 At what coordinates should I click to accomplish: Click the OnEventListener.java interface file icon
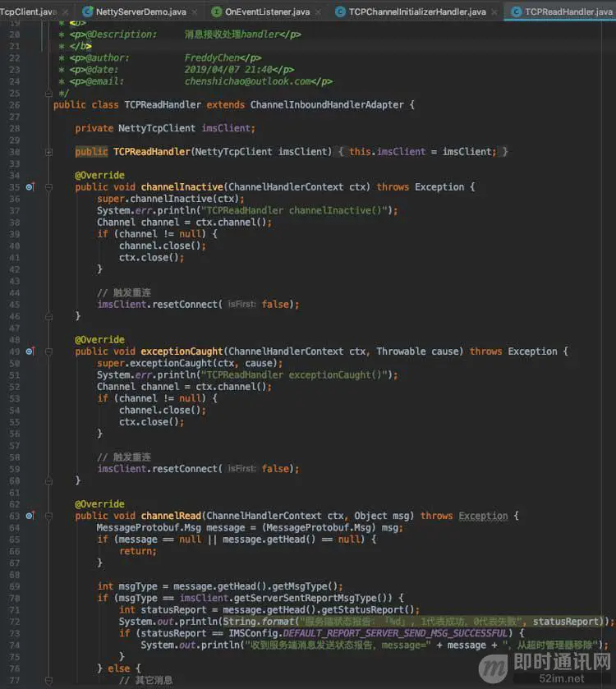(216, 11)
